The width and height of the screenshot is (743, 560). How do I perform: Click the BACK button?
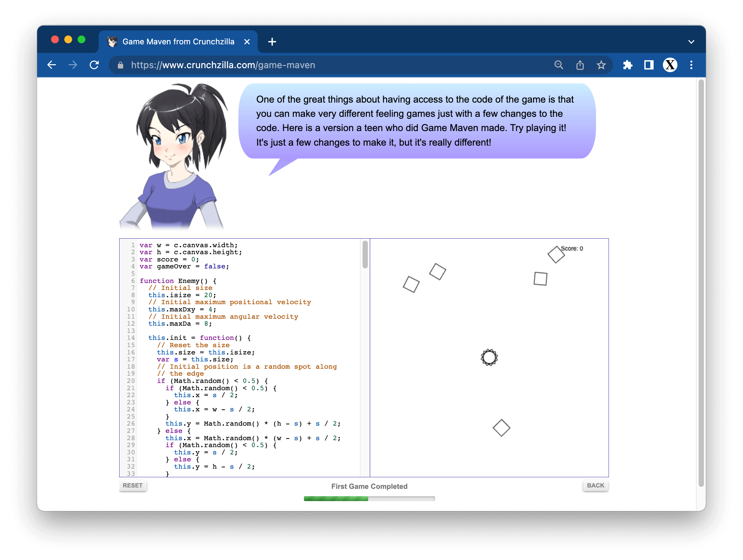(x=595, y=486)
